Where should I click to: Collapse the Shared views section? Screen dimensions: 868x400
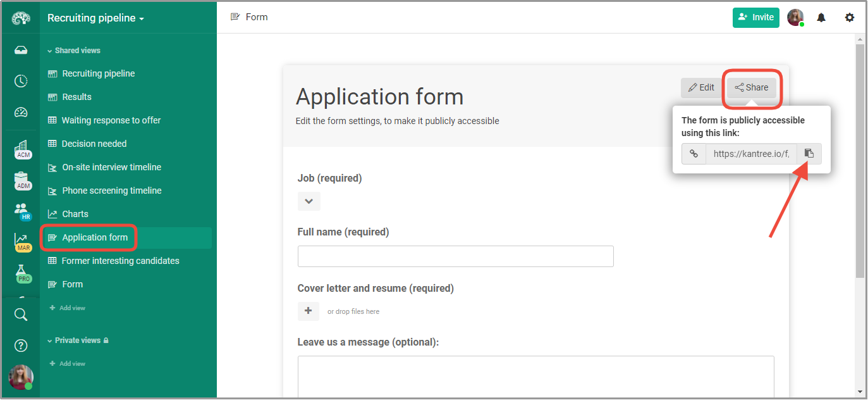pos(74,51)
